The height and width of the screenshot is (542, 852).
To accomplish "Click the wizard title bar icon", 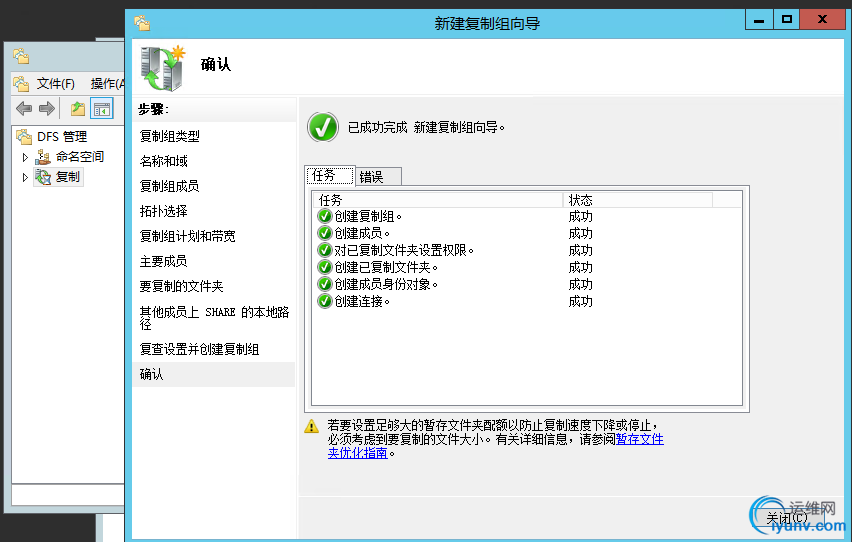I will coord(142,23).
